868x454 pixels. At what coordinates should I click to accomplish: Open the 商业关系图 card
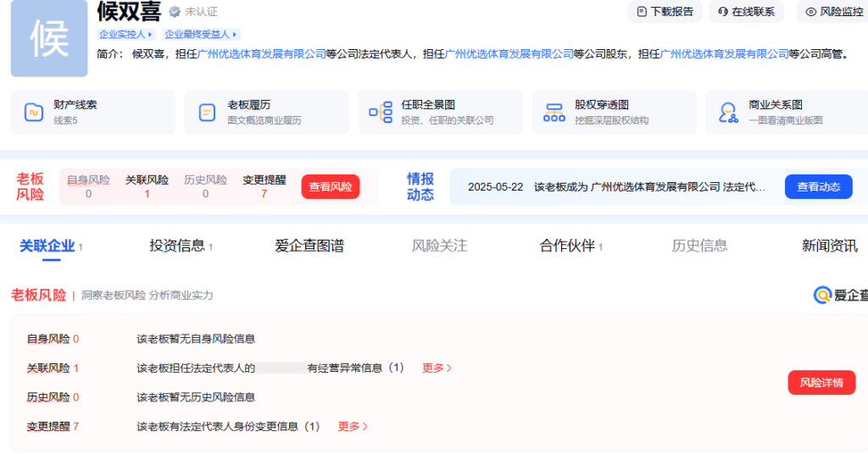pos(787,113)
